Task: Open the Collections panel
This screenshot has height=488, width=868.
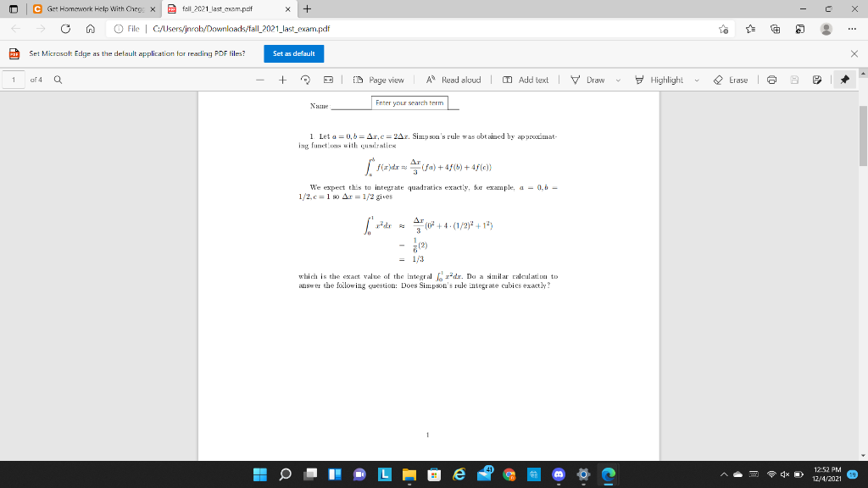Action: point(775,29)
